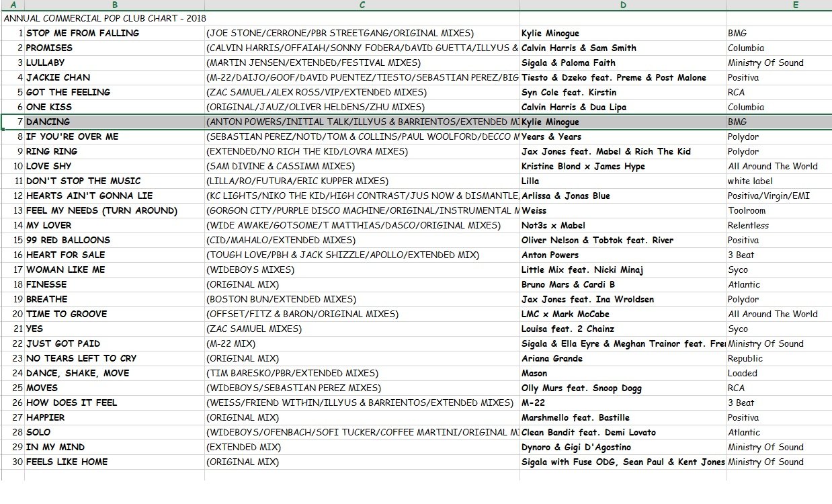Select the '(WIDEBOYS/SEBASTIAN PEREZ MIXES)' cell

(362, 388)
